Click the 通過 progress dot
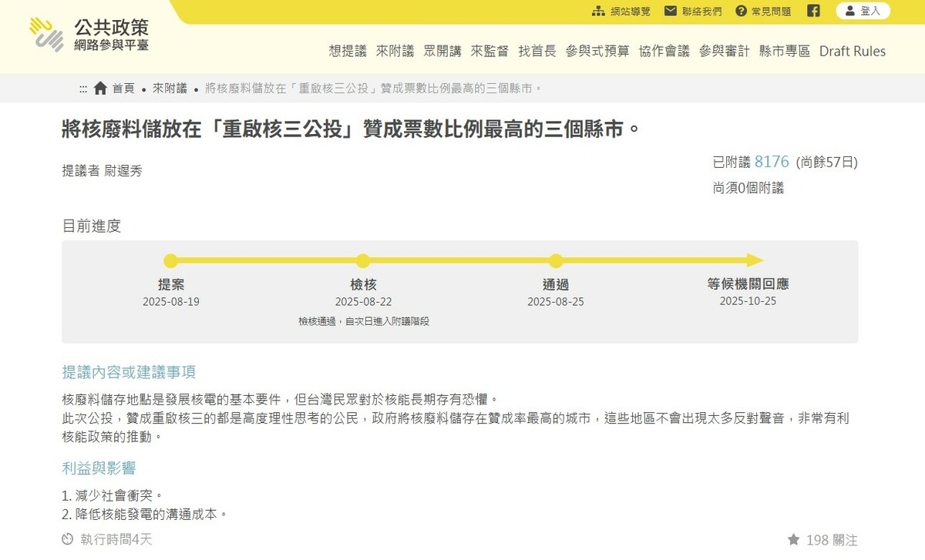This screenshot has height=560, width=925. 556,260
